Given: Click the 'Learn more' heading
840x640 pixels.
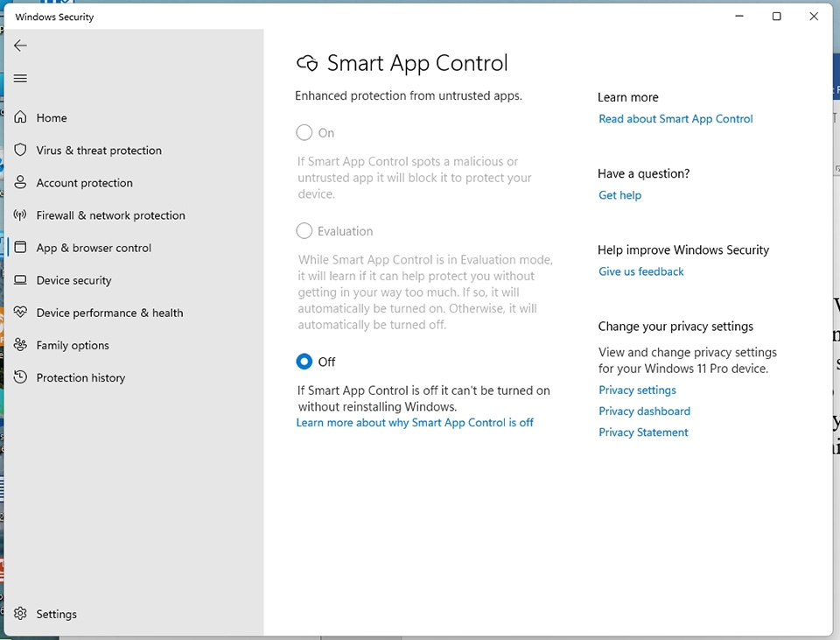Looking at the screenshot, I should 628,97.
